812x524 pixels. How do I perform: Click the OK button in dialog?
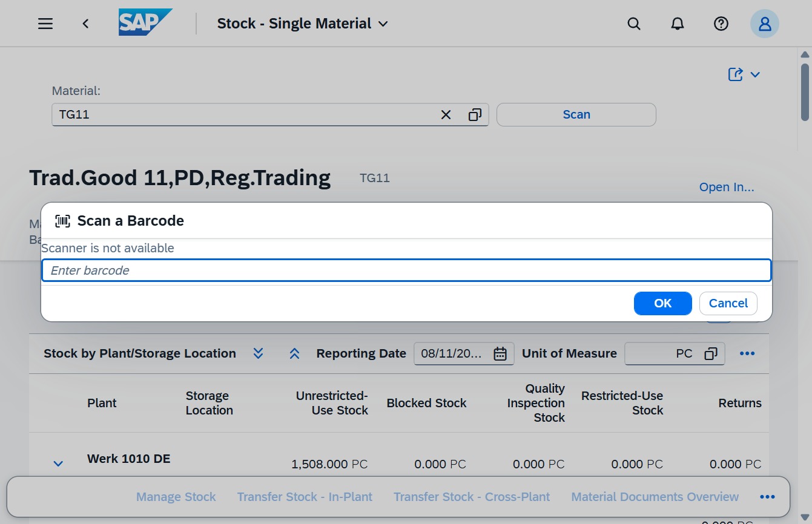(663, 303)
